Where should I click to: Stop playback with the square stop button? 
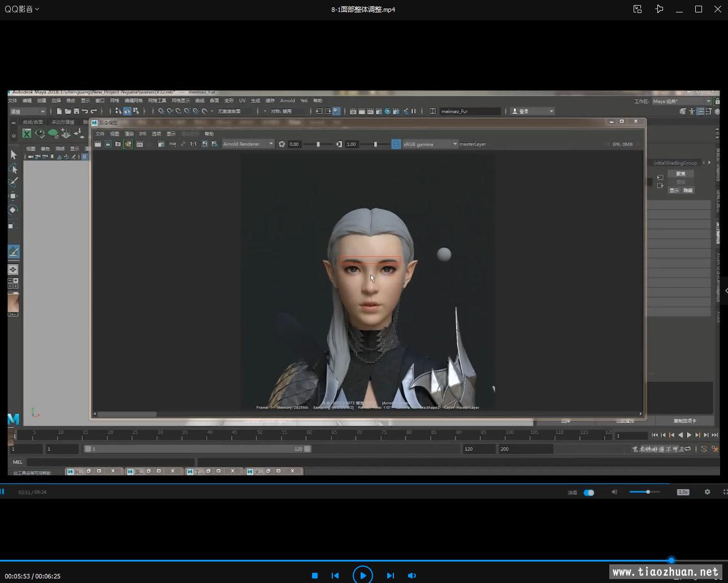[x=315, y=576]
